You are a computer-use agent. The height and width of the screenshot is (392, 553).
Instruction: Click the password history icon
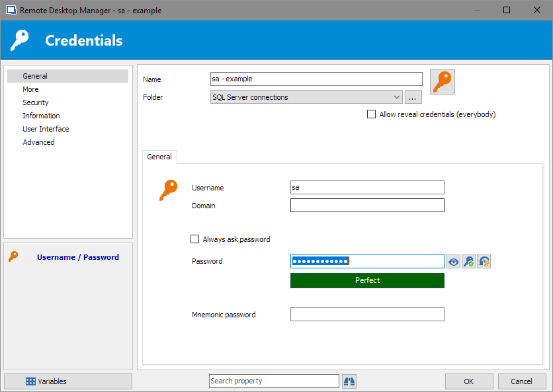(x=484, y=262)
